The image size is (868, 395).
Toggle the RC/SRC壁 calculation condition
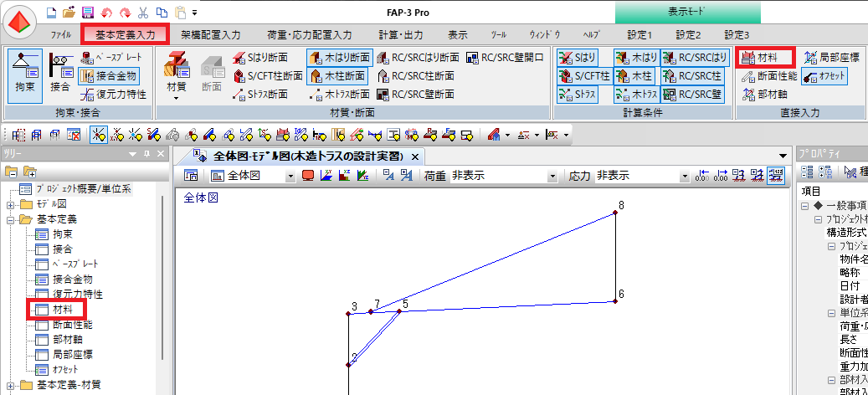(x=692, y=94)
